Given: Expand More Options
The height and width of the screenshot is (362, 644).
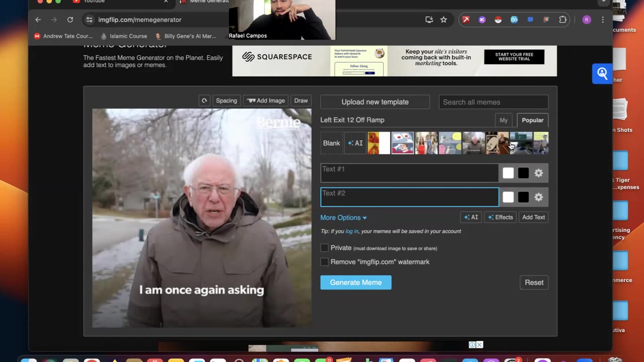Looking at the screenshot, I should click(344, 218).
